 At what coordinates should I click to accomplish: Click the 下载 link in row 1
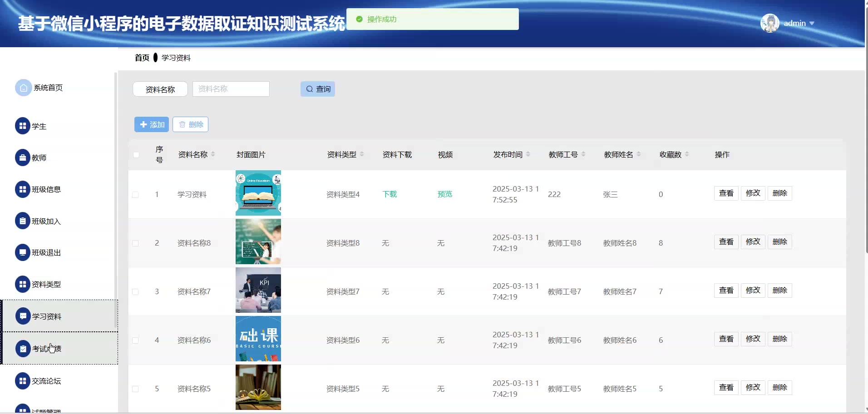[390, 194]
